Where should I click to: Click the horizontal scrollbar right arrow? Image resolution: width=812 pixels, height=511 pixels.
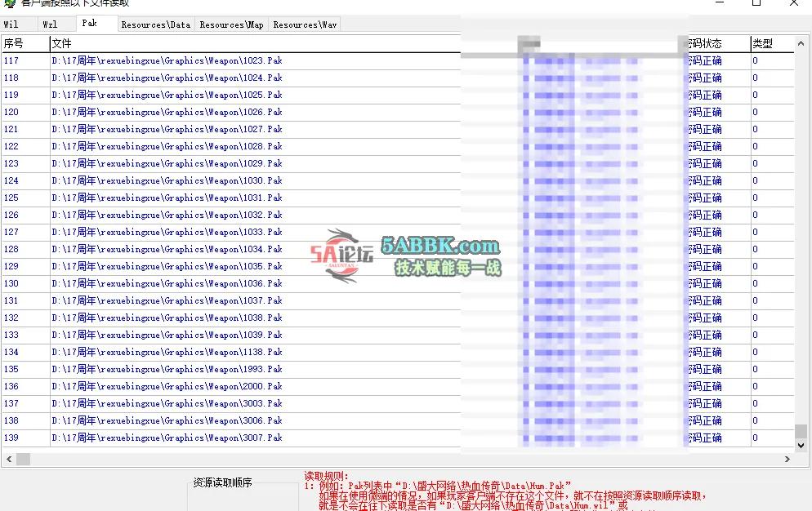coord(787,459)
